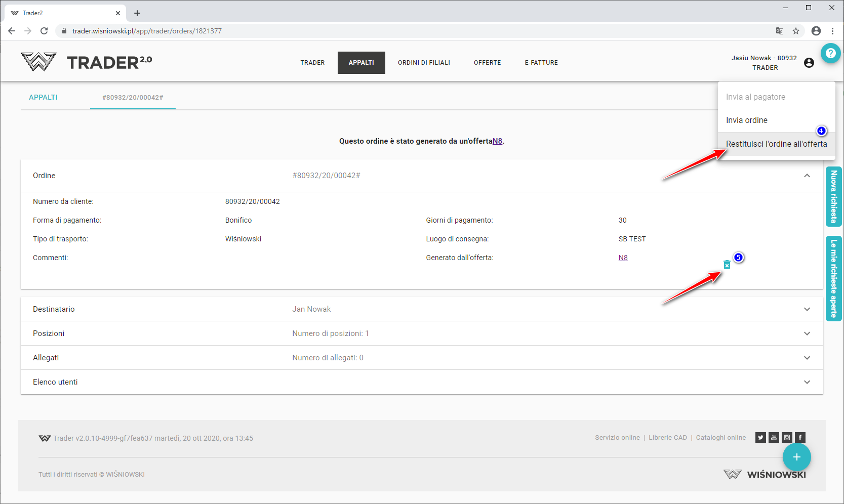The height and width of the screenshot is (504, 844).
Task: Collapse the Ordine section
Action: click(x=807, y=176)
